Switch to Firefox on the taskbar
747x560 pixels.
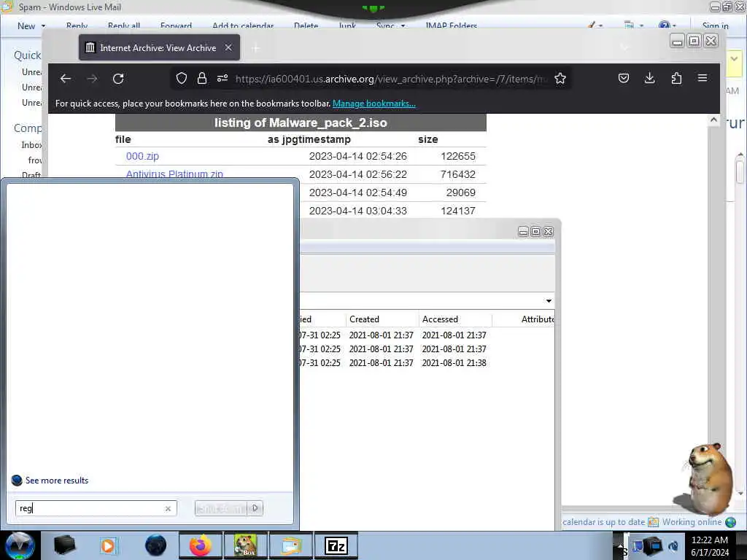pyautogui.click(x=201, y=545)
